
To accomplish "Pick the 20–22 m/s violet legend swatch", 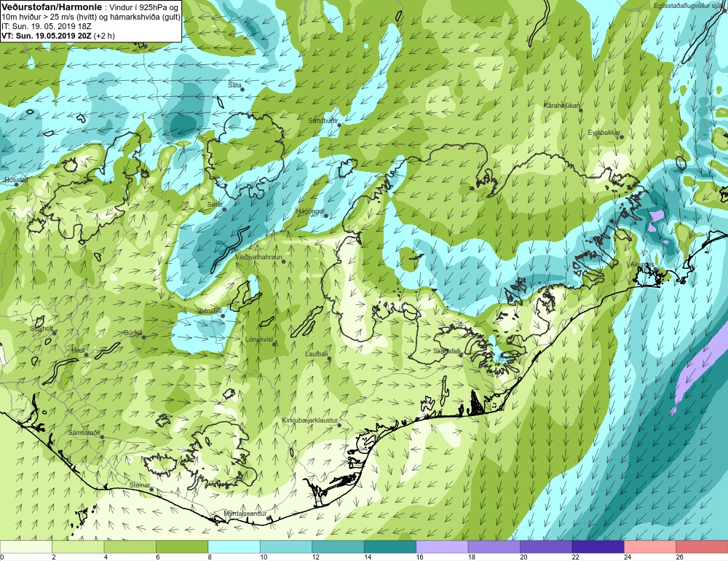I will [546, 546].
